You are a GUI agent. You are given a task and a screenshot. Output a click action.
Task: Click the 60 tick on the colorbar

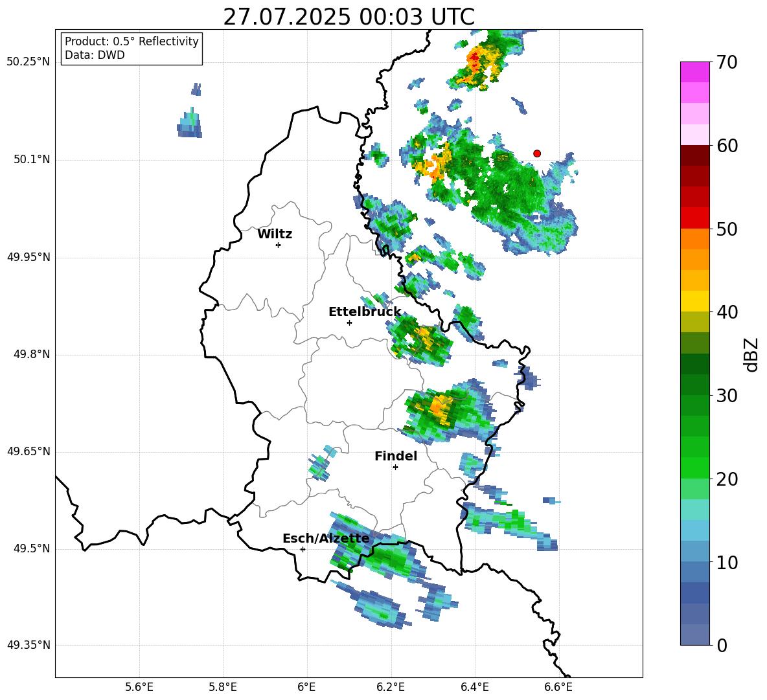(x=727, y=146)
